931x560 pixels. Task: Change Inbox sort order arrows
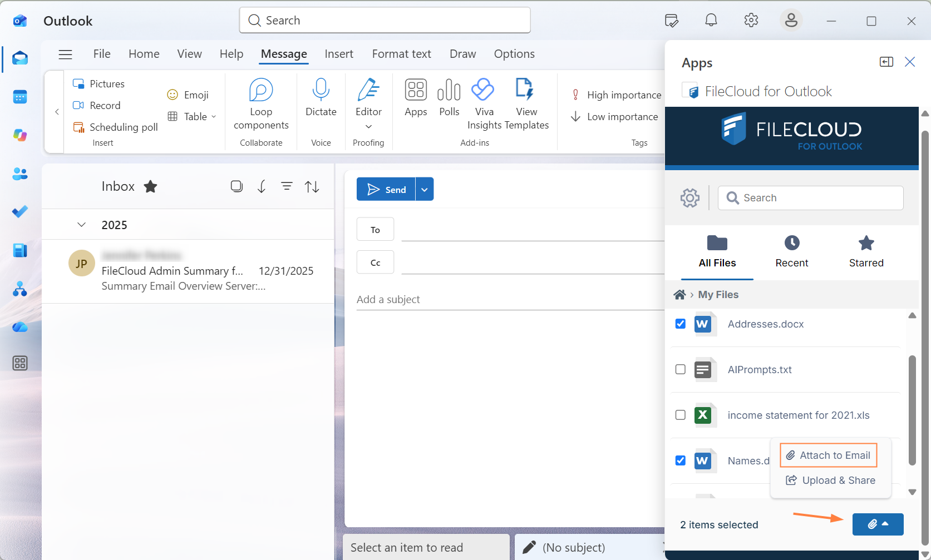[x=312, y=186]
